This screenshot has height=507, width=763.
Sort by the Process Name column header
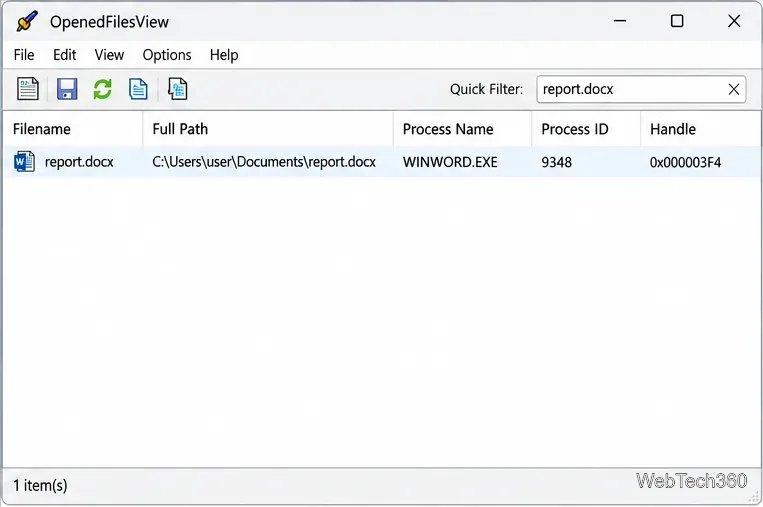coord(462,129)
